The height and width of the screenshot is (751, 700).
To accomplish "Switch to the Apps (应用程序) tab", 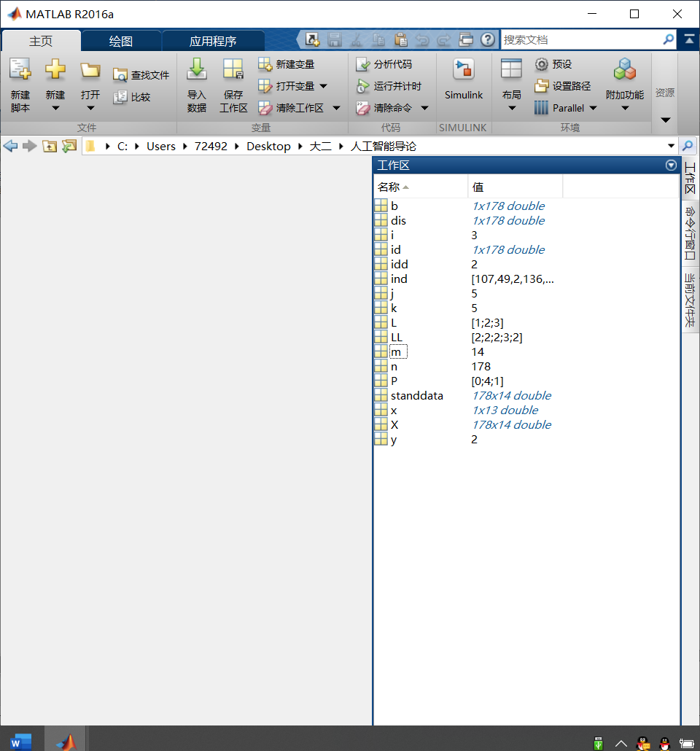I will pos(213,41).
